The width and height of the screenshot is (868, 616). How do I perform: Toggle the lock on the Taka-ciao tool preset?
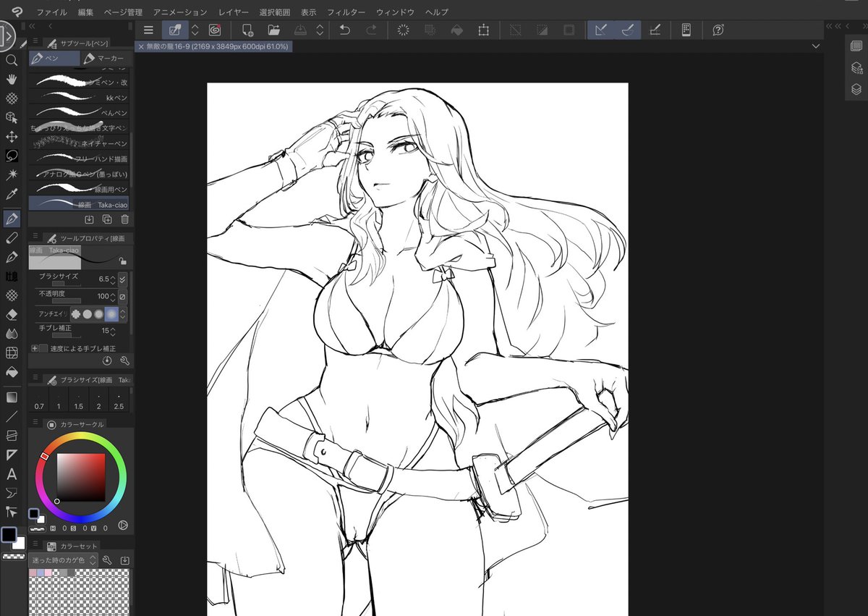coord(123,260)
